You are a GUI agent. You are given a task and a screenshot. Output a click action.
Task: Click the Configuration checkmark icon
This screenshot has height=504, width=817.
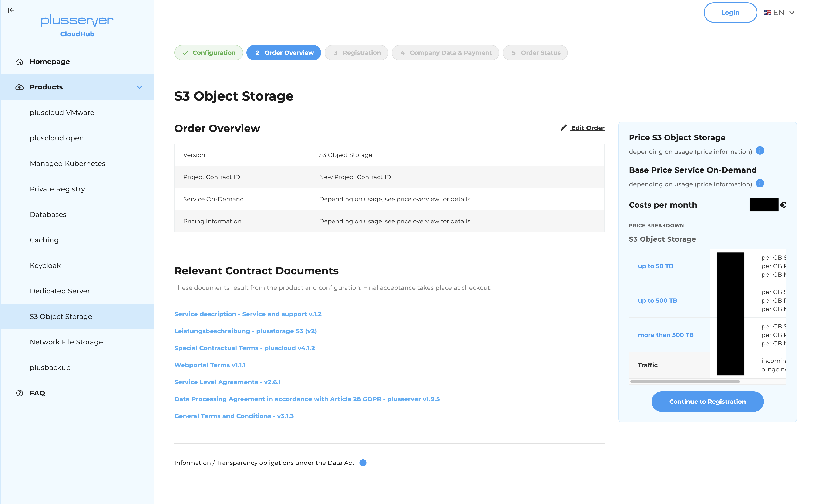(x=185, y=53)
